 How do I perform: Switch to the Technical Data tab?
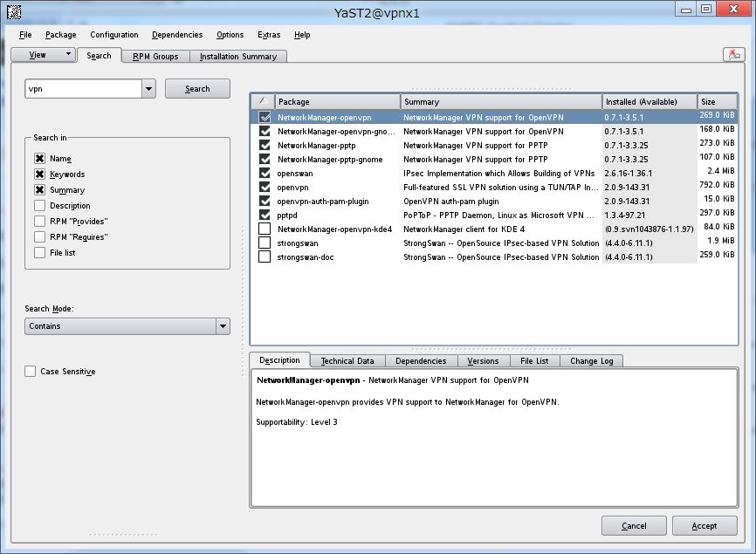coord(347,361)
